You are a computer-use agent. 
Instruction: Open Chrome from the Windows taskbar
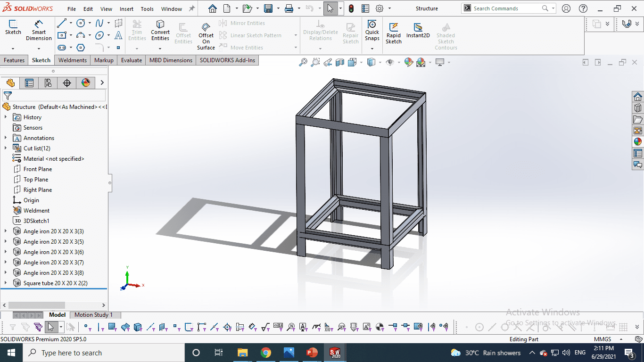265,353
